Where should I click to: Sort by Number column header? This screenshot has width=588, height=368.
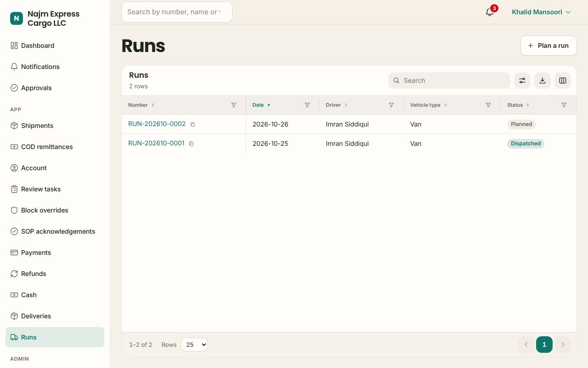click(141, 105)
